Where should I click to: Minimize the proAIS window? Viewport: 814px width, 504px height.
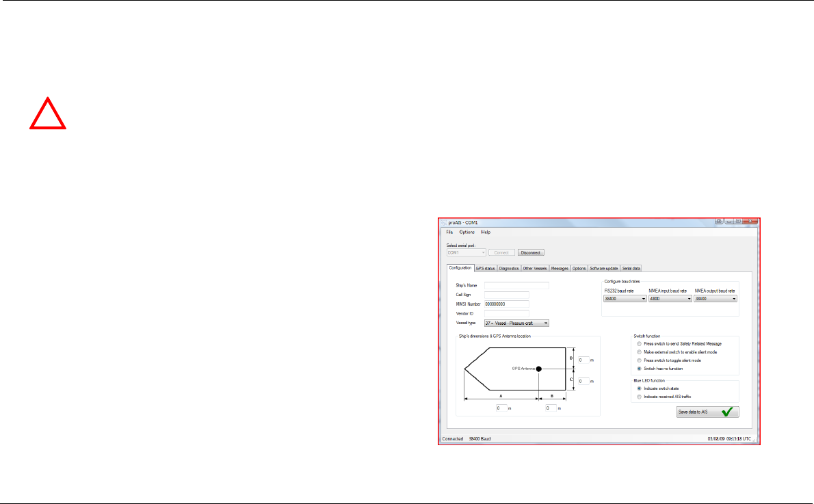(729, 221)
